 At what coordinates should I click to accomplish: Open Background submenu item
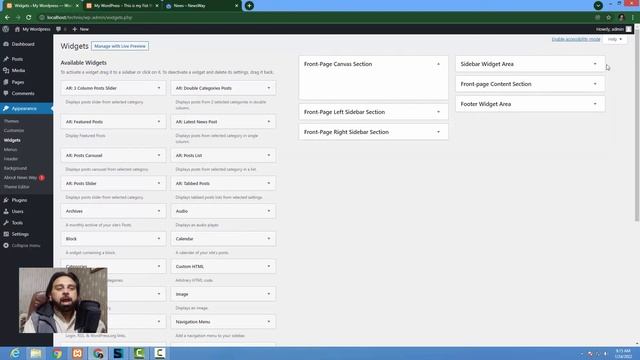(x=16, y=168)
